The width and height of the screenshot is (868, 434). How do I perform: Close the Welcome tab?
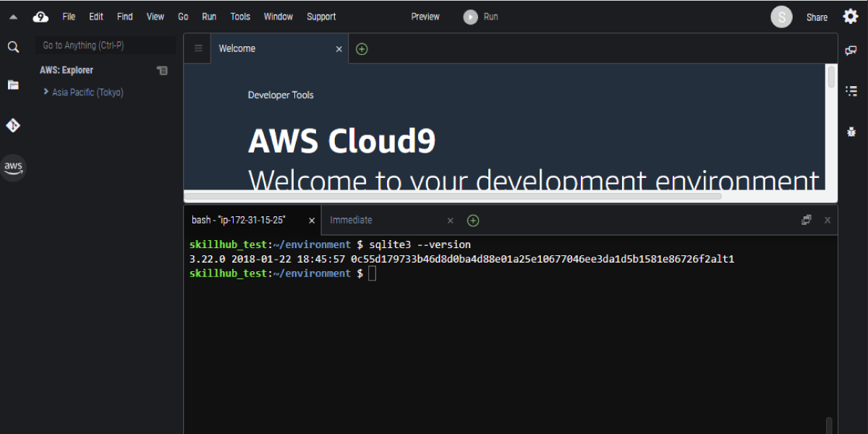(x=339, y=49)
